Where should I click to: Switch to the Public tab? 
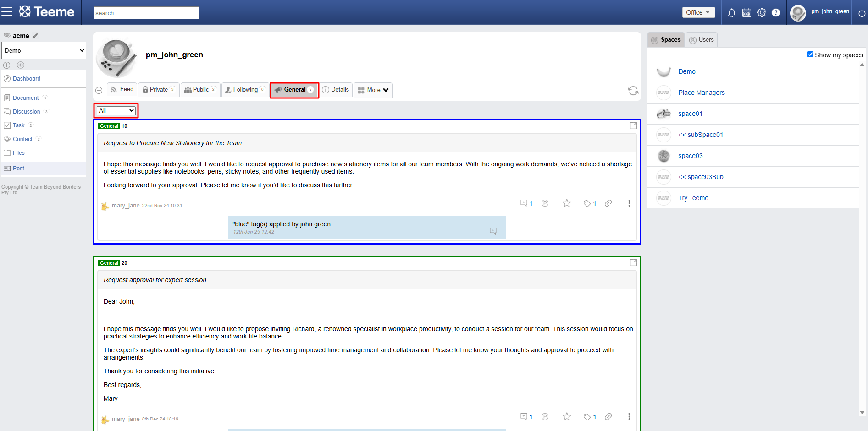click(x=200, y=90)
